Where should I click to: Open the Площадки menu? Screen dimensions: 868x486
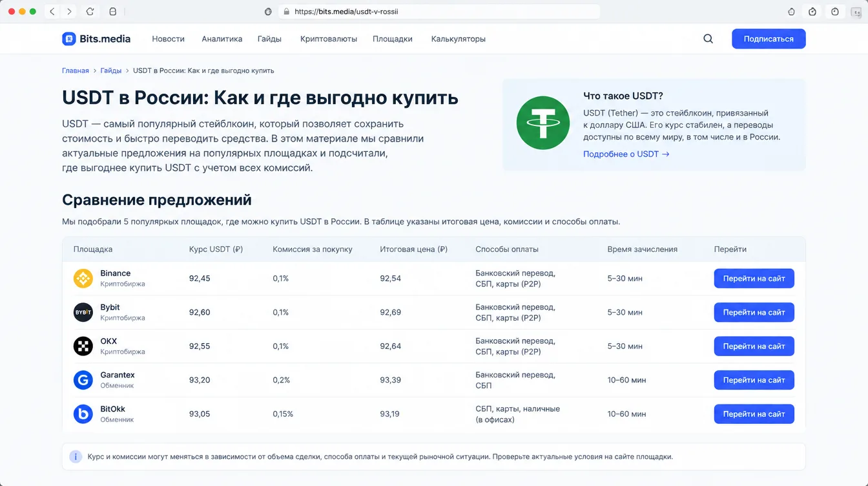point(393,39)
